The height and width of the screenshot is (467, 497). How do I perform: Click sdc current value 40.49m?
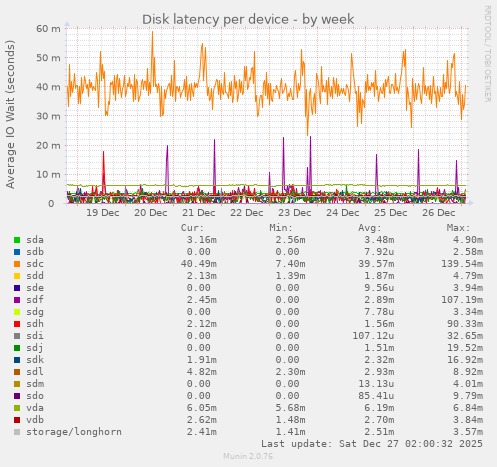click(x=199, y=264)
